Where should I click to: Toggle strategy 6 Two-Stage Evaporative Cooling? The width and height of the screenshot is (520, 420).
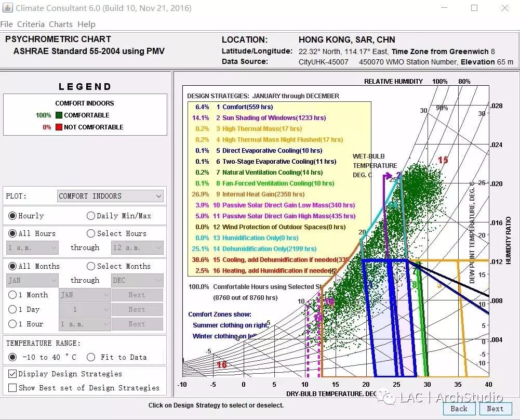pyautogui.click(x=265, y=162)
